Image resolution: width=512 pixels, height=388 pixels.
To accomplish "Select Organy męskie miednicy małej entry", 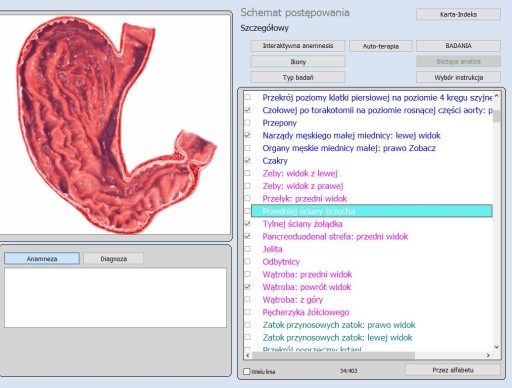I will [349, 148].
